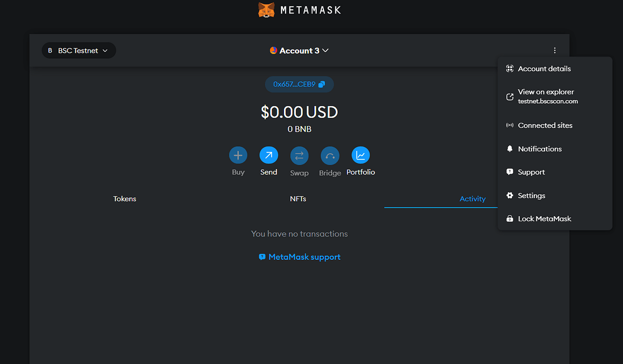Open the Portfolio chart icon
Screen dimensions: 623x364
[360, 155]
